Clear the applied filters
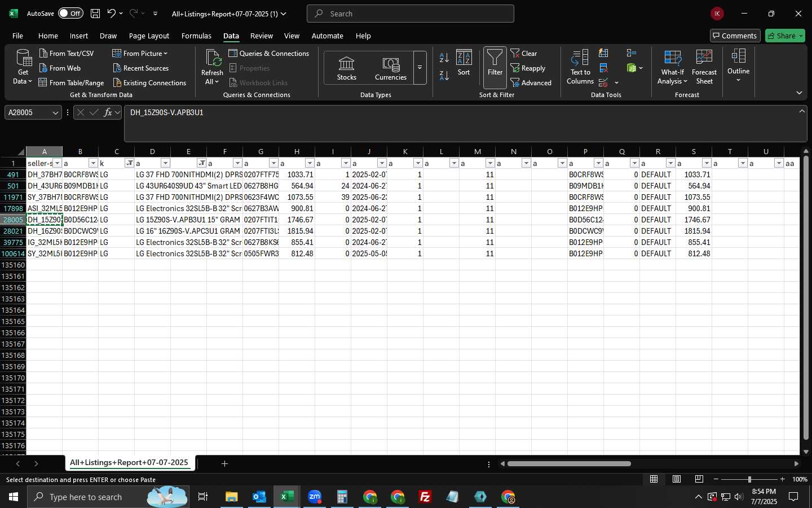This screenshot has height=508, width=812. (x=524, y=53)
